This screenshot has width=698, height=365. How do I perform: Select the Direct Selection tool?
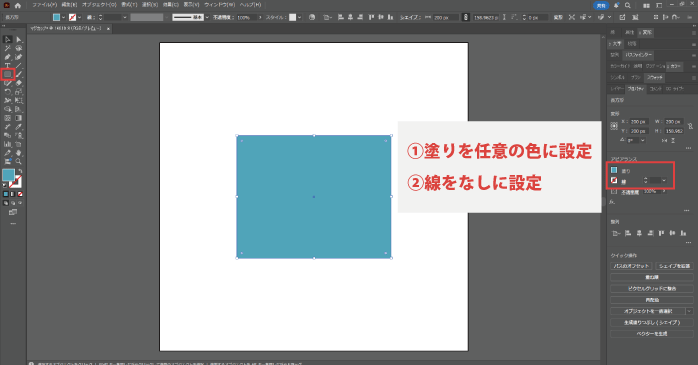(x=19, y=40)
